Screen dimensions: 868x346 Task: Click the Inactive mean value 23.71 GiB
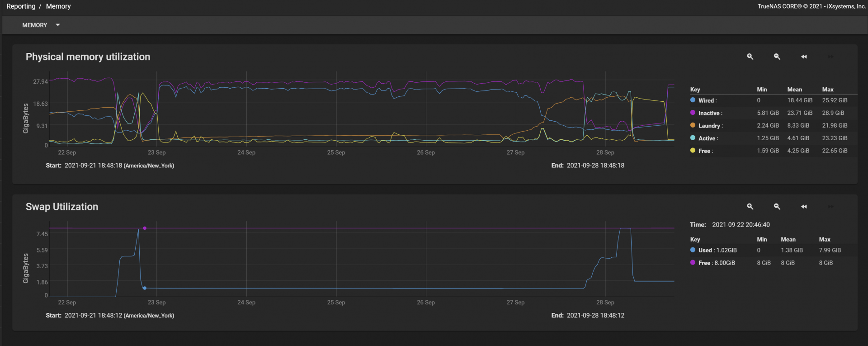(800, 113)
